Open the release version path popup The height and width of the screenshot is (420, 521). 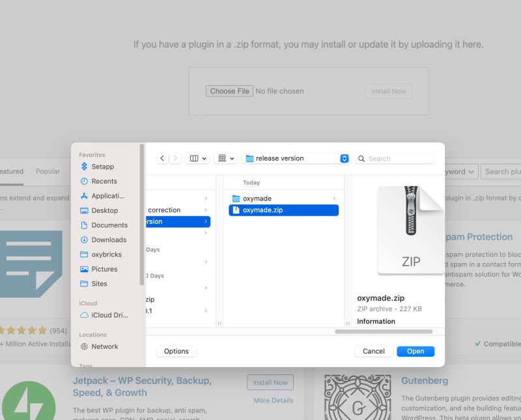click(295, 158)
